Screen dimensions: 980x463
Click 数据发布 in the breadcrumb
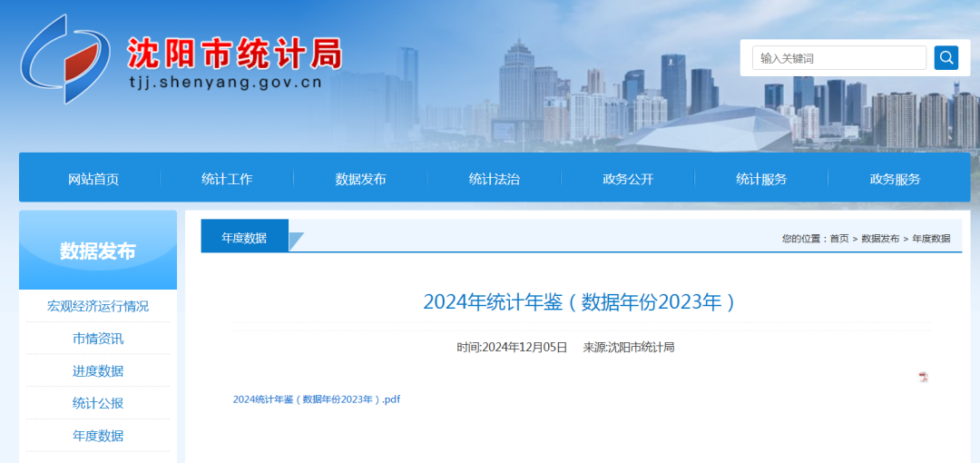point(880,239)
